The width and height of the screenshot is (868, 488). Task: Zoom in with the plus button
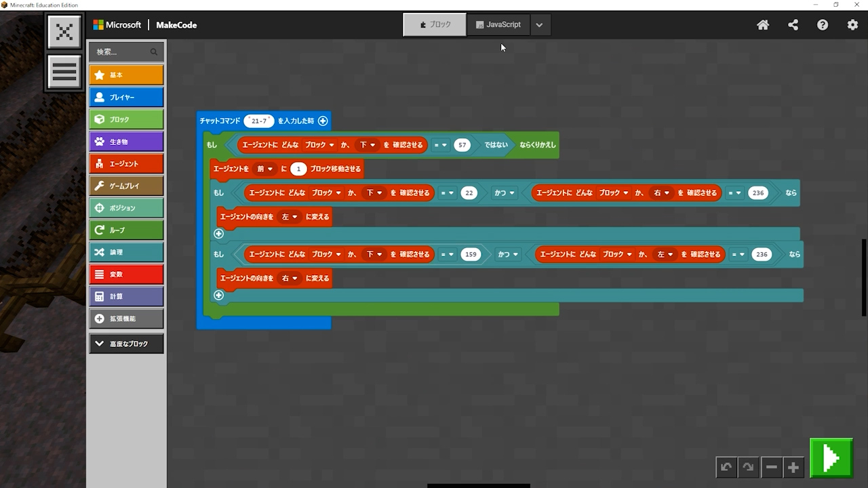793,467
